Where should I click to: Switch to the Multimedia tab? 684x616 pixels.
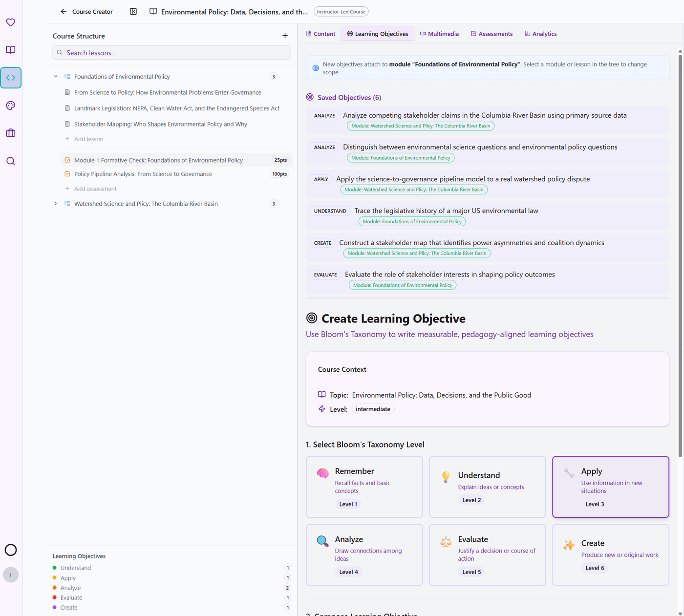pyautogui.click(x=439, y=34)
